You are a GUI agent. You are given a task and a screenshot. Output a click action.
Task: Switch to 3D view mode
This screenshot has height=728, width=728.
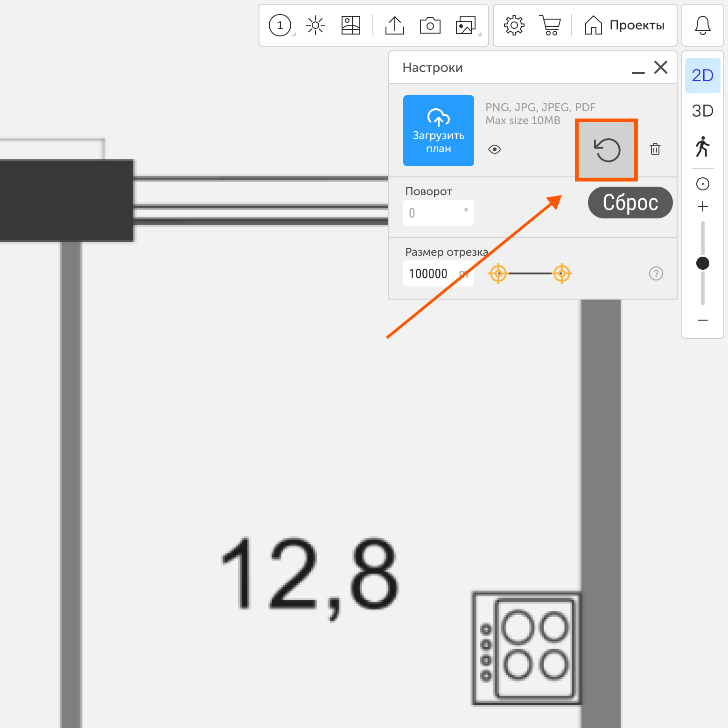pos(702,111)
